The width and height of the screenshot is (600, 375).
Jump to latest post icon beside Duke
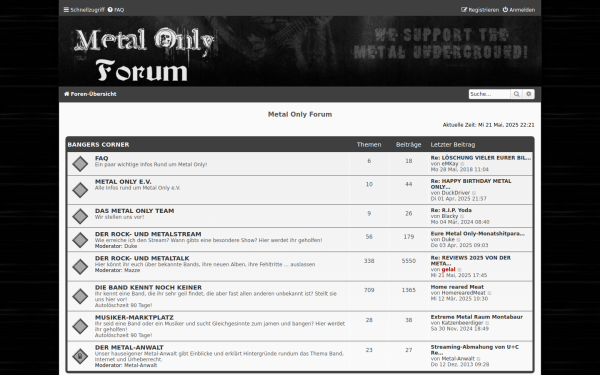pos(459,240)
